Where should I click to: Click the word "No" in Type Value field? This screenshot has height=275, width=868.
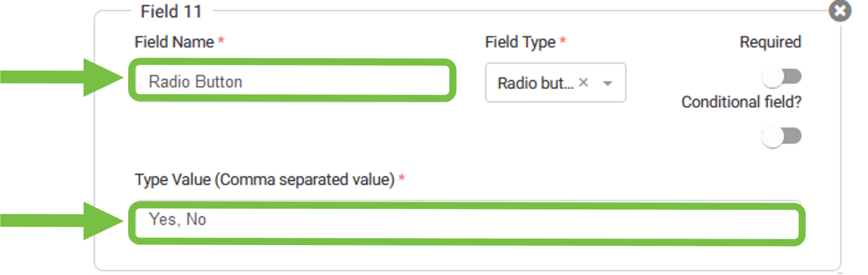pyautogui.click(x=196, y=219)
